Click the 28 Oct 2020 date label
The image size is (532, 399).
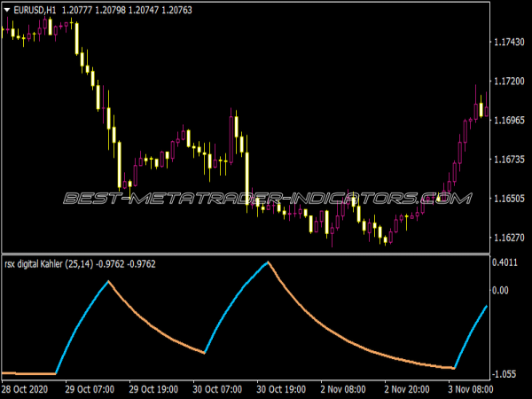[x=27, y=389]
